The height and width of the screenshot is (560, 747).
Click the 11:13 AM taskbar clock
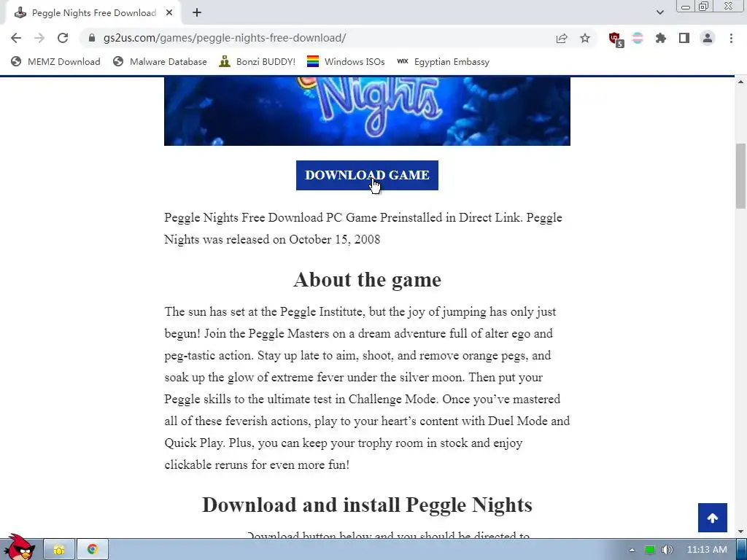click(x=707, y=550)
